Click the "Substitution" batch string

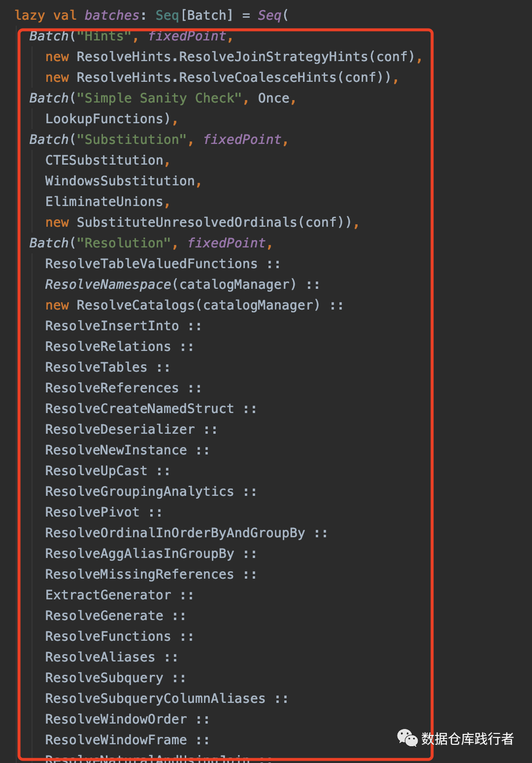coord(132,139)
